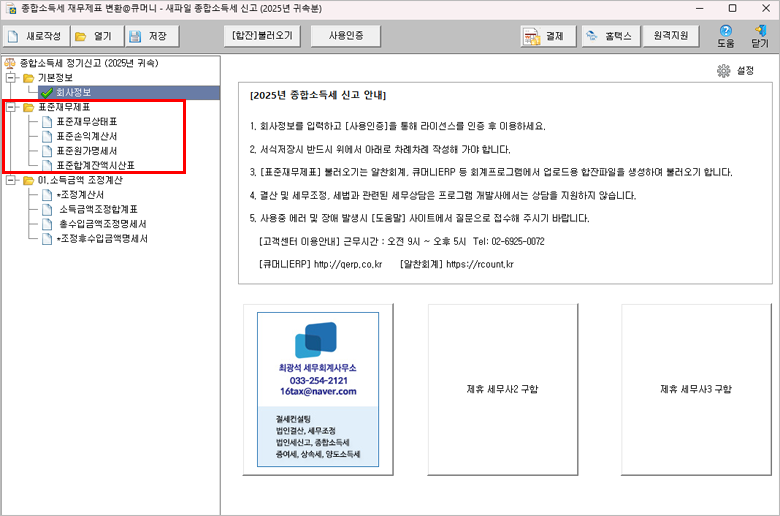Click the 닫기 exit icon
Viewport: 780px width, 516px height.
[760, 37]
